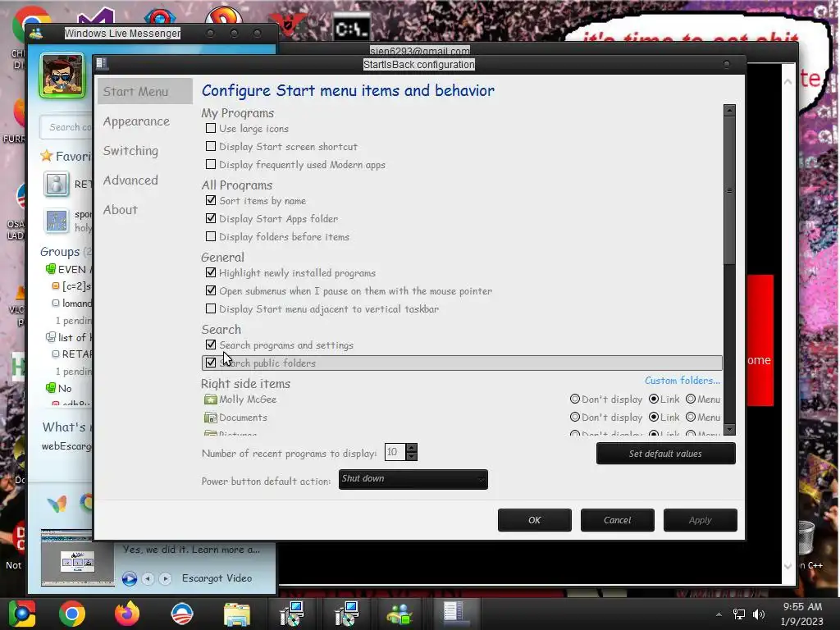Click the Cancel button
Viewport: 840px width, 630px height.
[617, 520]
